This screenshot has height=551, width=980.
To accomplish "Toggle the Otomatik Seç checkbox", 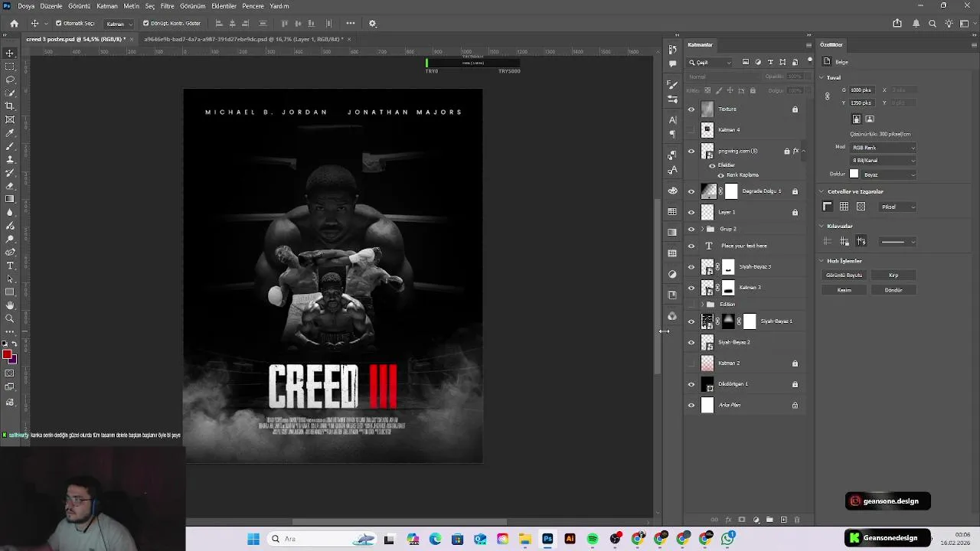I will [x=59, y=24].
